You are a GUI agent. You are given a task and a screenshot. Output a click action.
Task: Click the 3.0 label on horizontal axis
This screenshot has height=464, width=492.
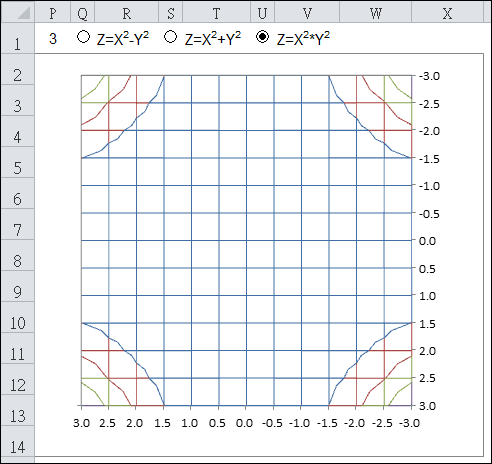point(82,423)
